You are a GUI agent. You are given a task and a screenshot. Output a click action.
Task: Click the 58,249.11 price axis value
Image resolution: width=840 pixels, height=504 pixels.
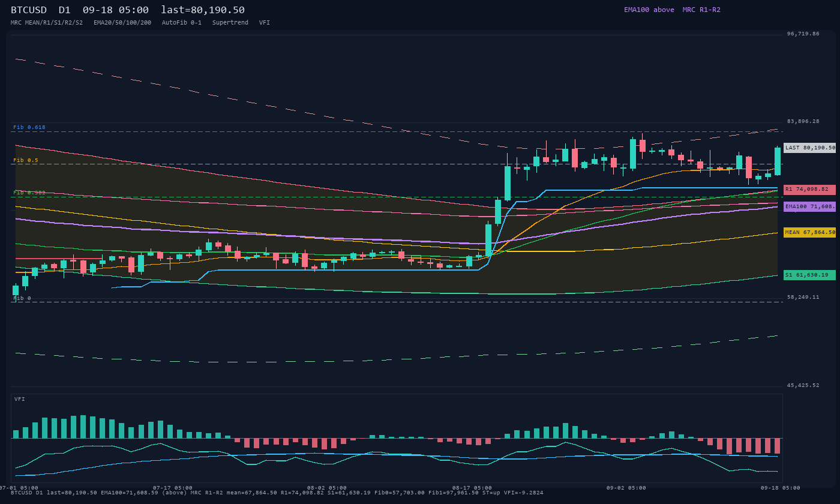point(803,297)
